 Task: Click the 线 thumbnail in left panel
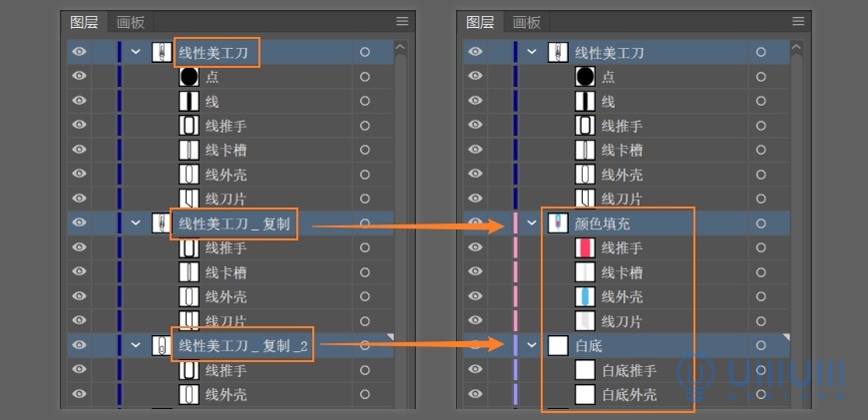189,102
